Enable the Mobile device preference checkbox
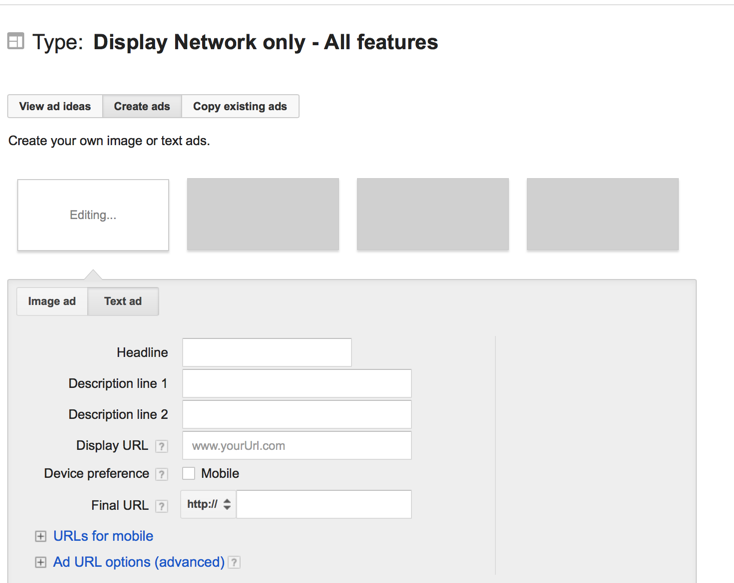This screenshot has width=734, height=583. tap(189, 473)
